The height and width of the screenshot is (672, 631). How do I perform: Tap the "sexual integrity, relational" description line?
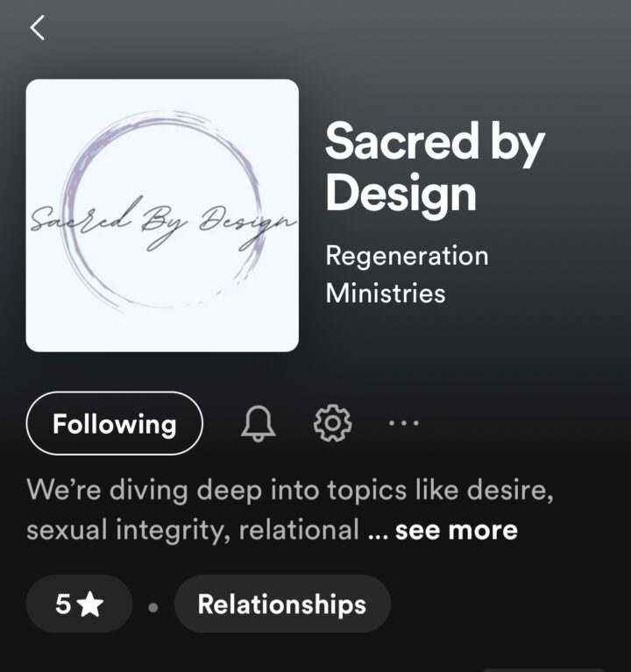click(193, 530)
